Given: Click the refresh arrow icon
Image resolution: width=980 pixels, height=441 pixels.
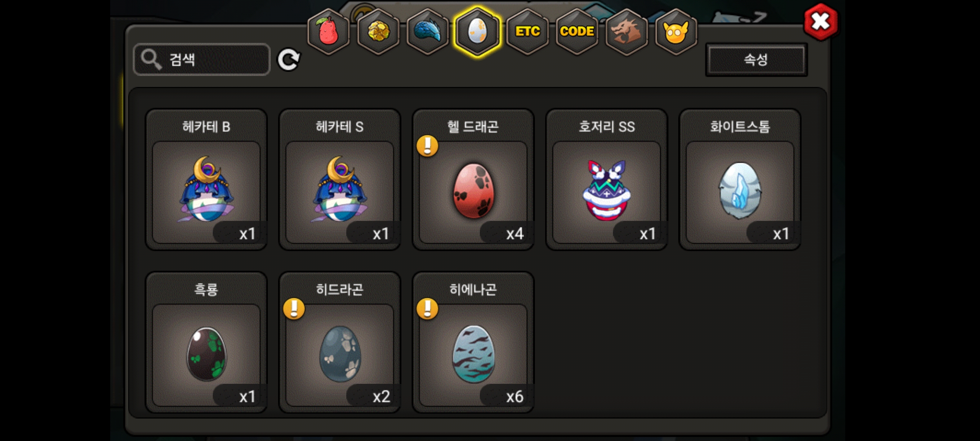Looking at the screenshot, I should [x=289, y=60].
